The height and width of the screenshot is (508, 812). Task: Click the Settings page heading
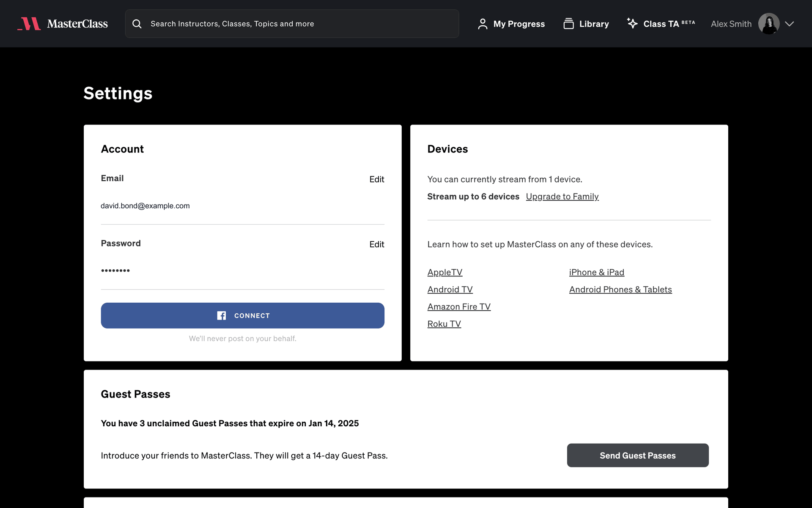click(x=118, y=94)
